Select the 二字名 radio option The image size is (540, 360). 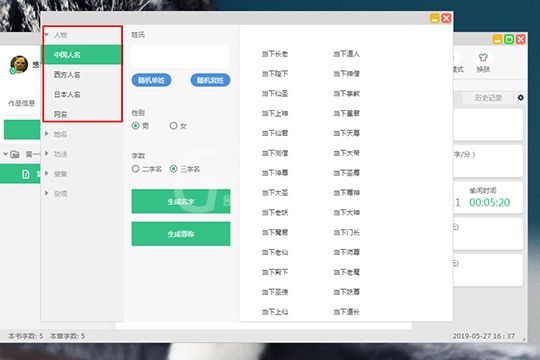(135, 169)
